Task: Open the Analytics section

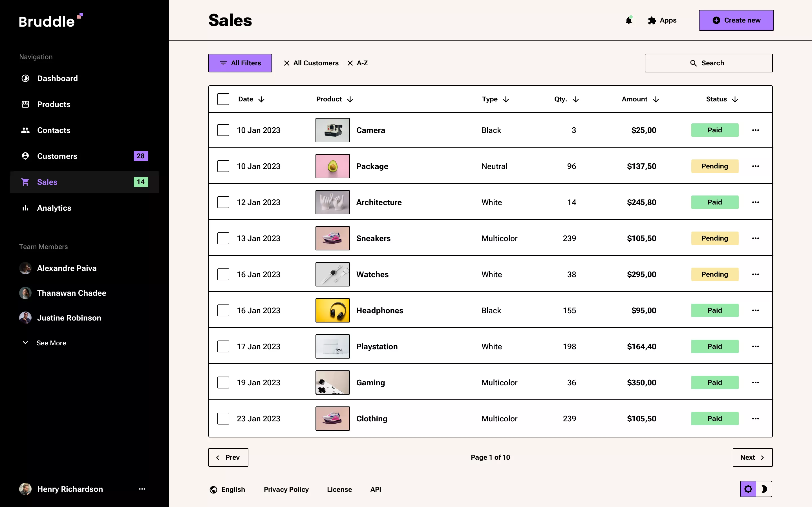Action: tap(54, 208)
